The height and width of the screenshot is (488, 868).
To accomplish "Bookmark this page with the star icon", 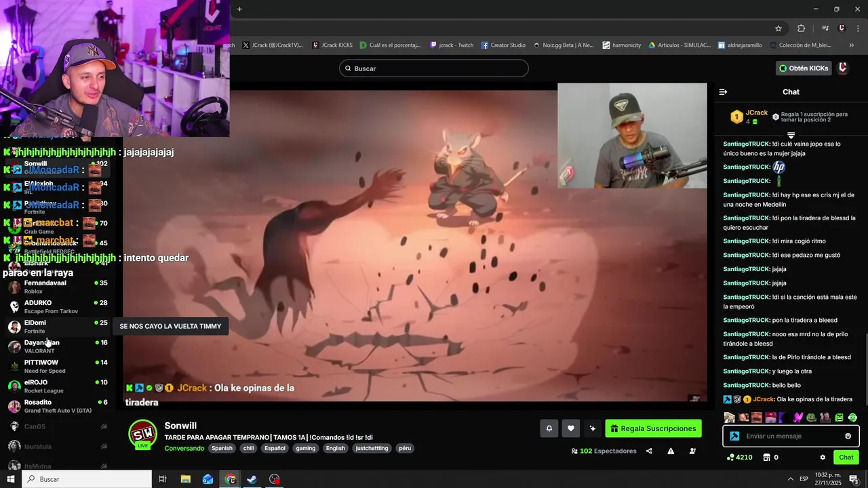I will pos(778,28).
